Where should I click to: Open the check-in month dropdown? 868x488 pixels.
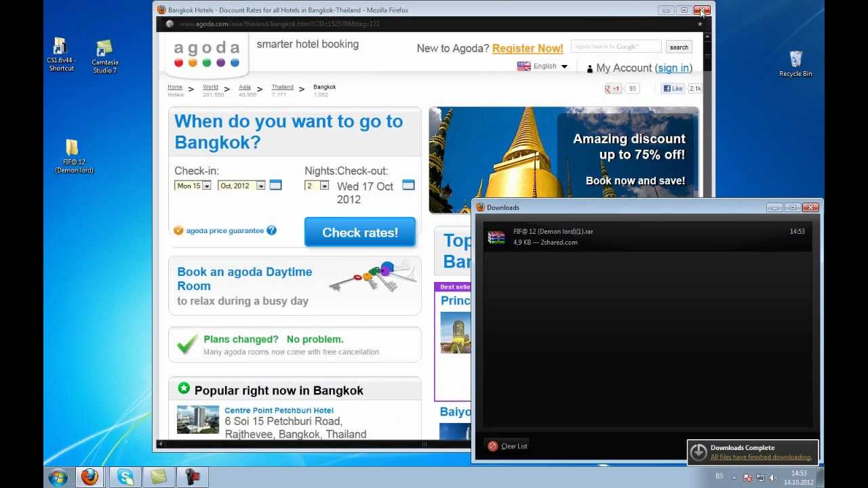coord(241,186)
